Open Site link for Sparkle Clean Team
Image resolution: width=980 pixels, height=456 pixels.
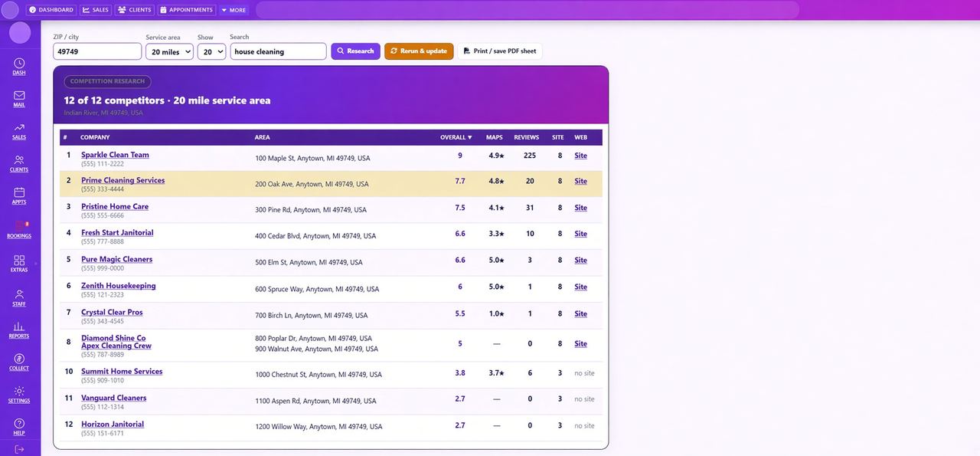pyautogui.click(x=580, y=156)
